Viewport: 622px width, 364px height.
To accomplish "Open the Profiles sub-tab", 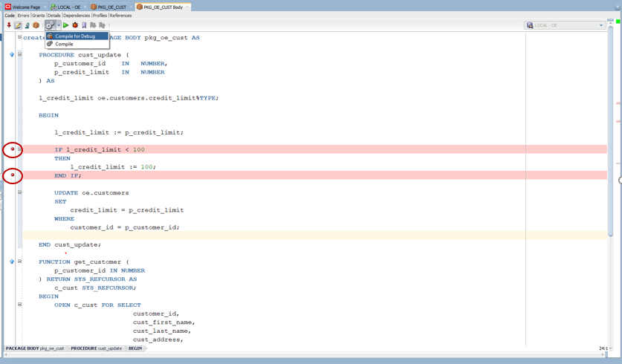I will [100, 16].
